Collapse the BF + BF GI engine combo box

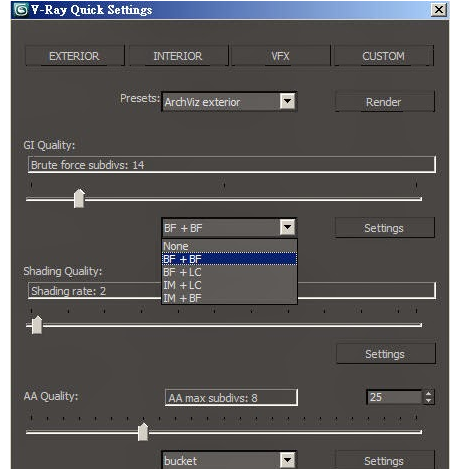click(229, 228)
